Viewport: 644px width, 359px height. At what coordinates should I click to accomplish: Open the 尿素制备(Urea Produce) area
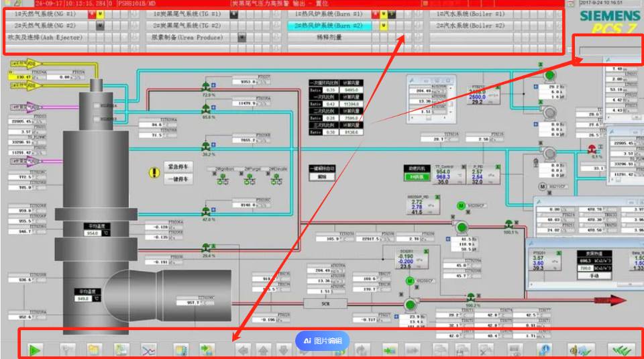click(x=187, y=38)
